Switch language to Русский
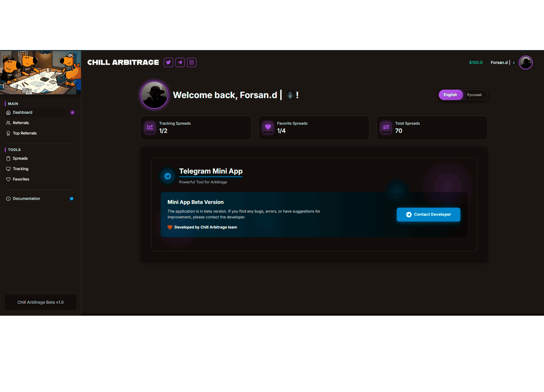Image resolution: width=544 pixels, height=392 pixels. (474, 95)
